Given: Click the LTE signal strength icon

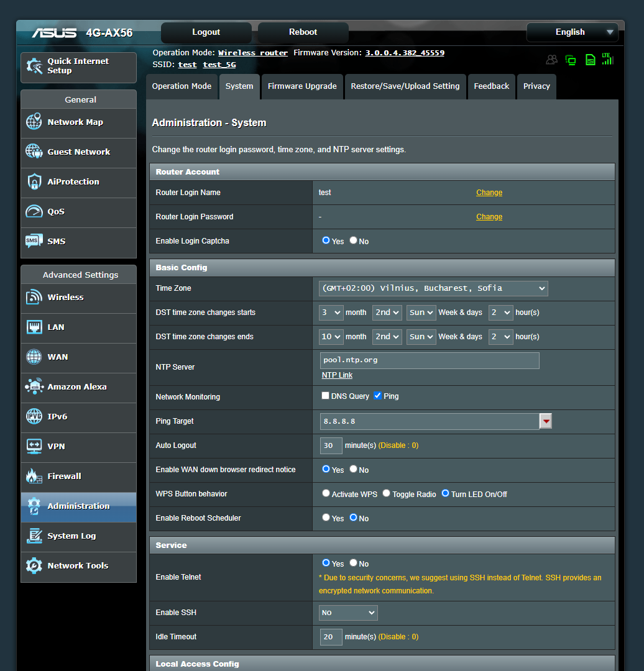Looking at the screenshot, I should click(x=607, y=59).
